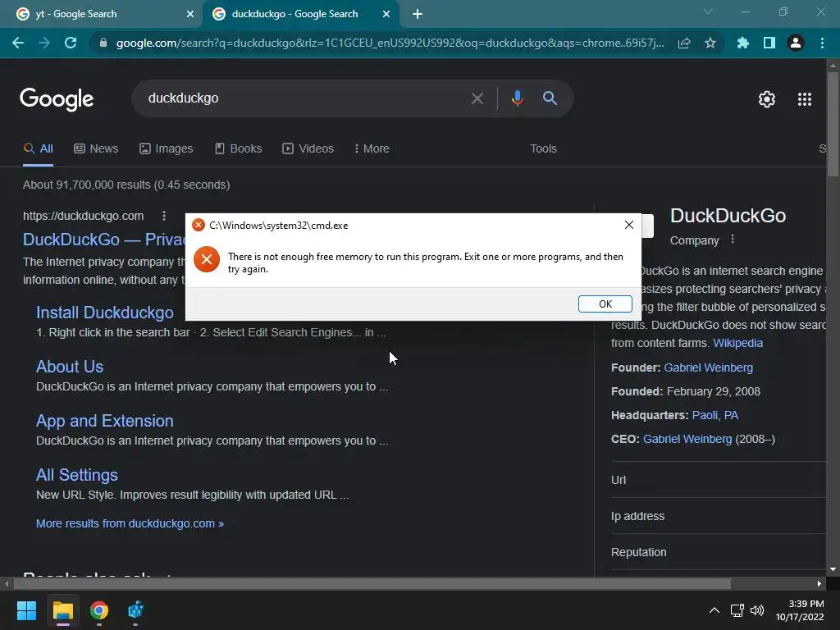Switch to Videos results
This screenshot has height=630, width=840.
coord(308,149)
